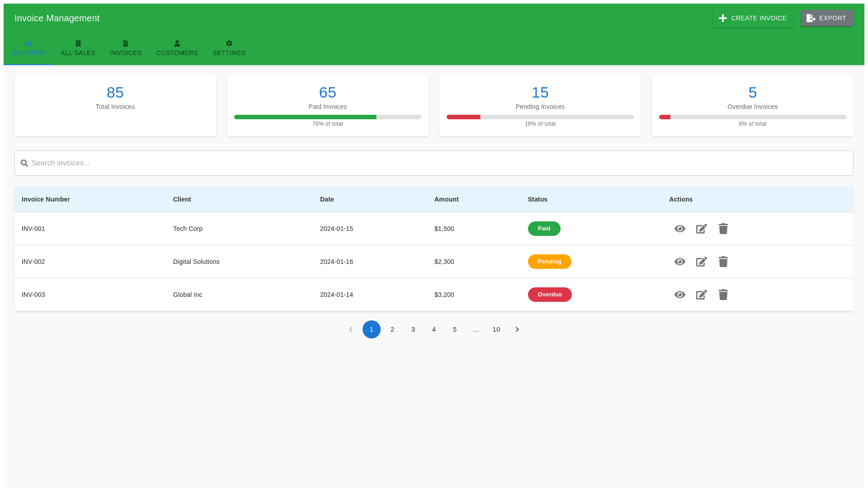Screen dimensions: 868x488
Task: Delete invoice INV-002 via trash icon
Action: (x=723, y=262)
